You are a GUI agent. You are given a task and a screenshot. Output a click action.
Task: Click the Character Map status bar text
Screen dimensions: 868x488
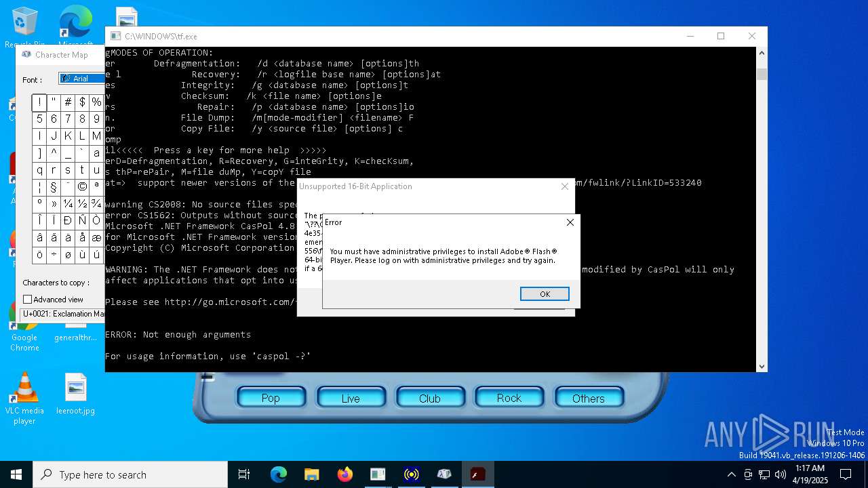[63, 314]
